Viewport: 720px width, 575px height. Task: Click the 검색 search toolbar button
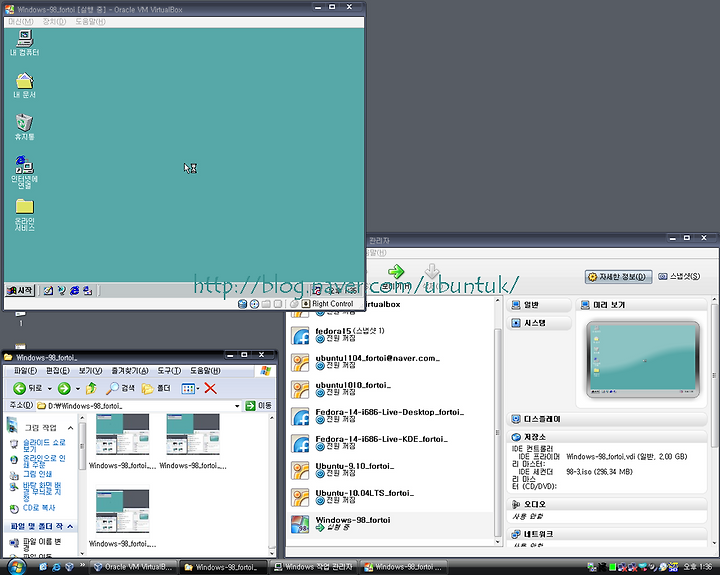120,389
